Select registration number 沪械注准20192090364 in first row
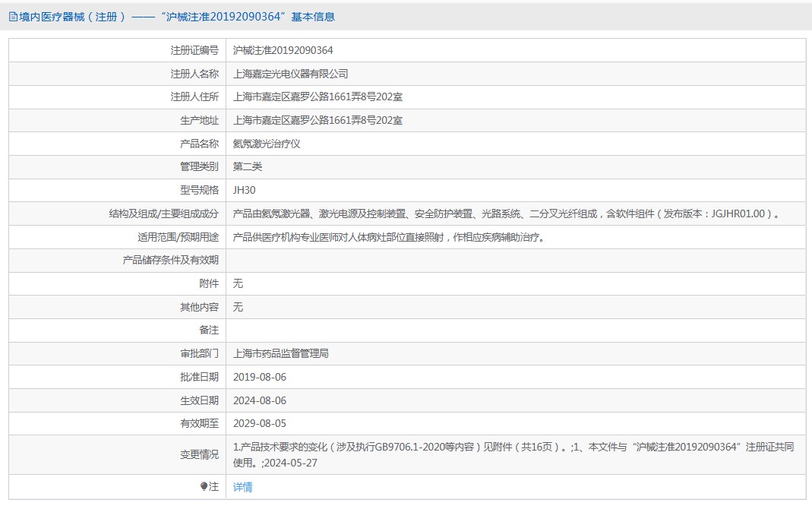The image size is (812, 506). tap(283, 50)
